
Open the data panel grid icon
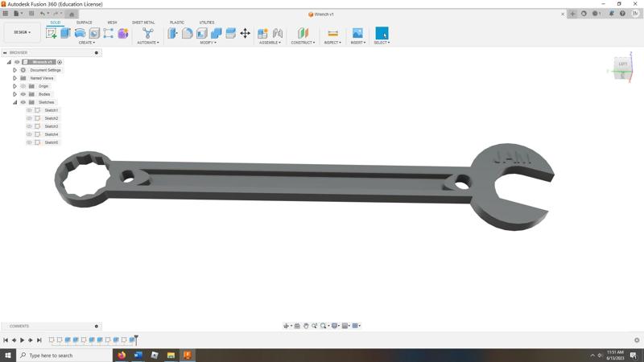pos(6,14)
